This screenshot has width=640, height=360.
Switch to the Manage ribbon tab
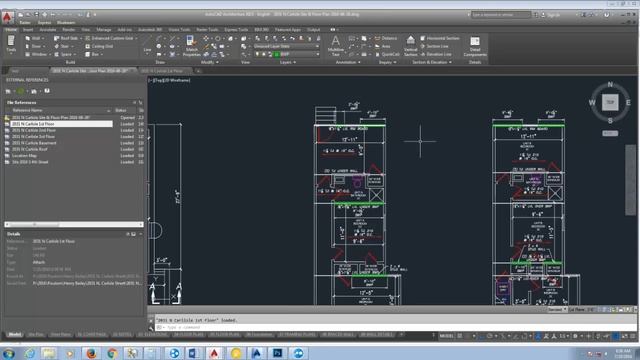coord(104,30)
